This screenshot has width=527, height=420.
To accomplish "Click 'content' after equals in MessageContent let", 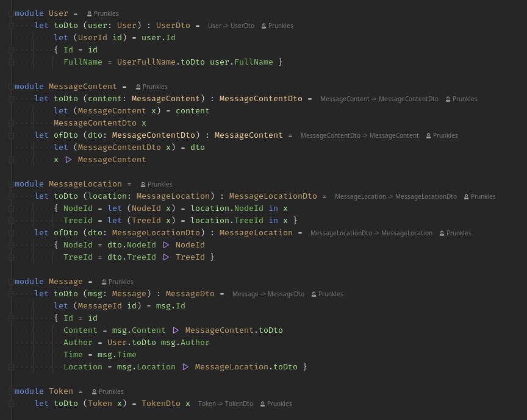I will click(192, 111).
